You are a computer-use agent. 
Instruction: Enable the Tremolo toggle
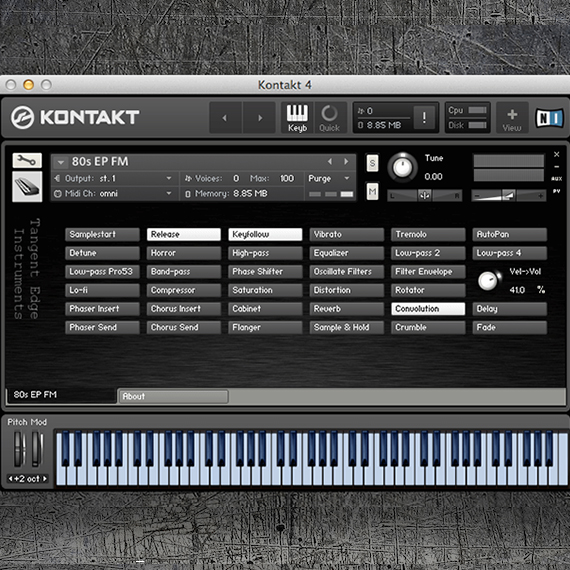point(428,234)
